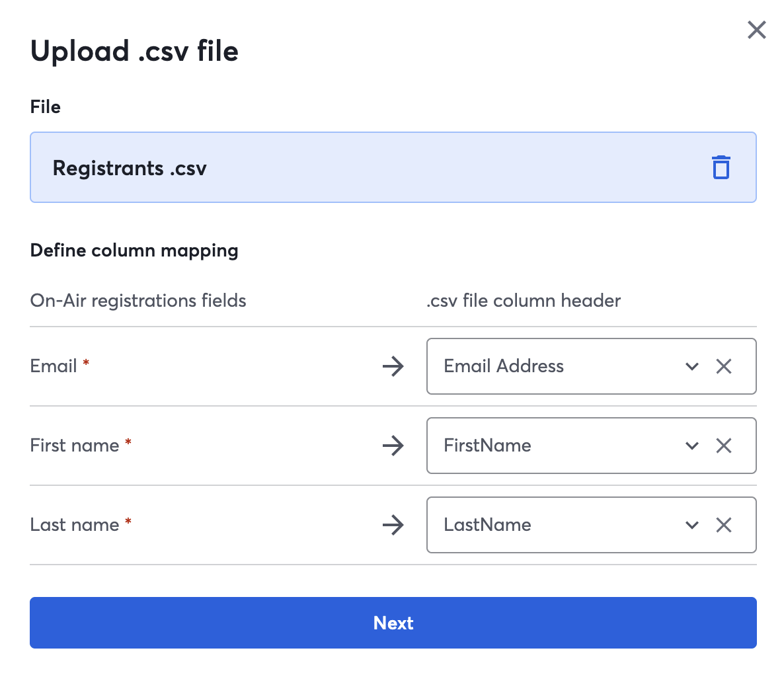Expand the FirstName dropdown chevron

coord(692,446)
